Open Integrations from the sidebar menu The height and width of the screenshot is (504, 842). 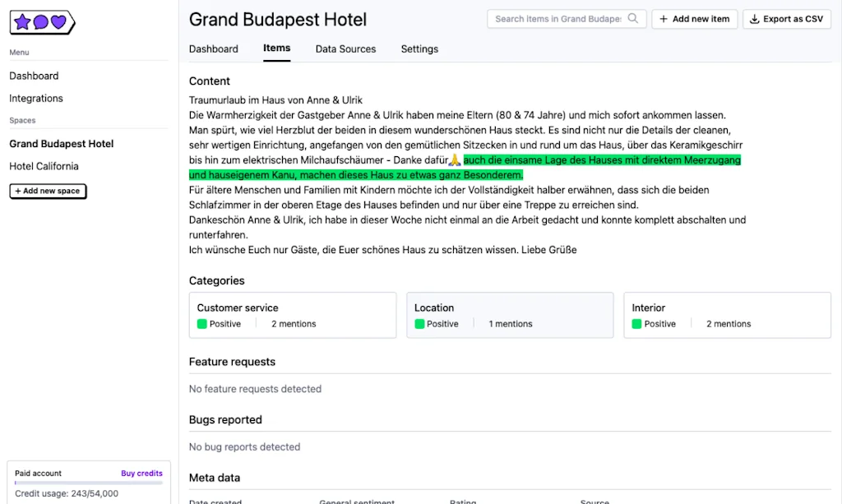(x=35, y=98)
